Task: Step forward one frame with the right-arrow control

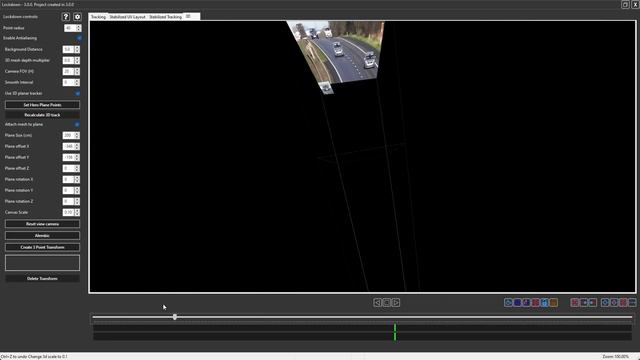Action: [x=396, y=302]
